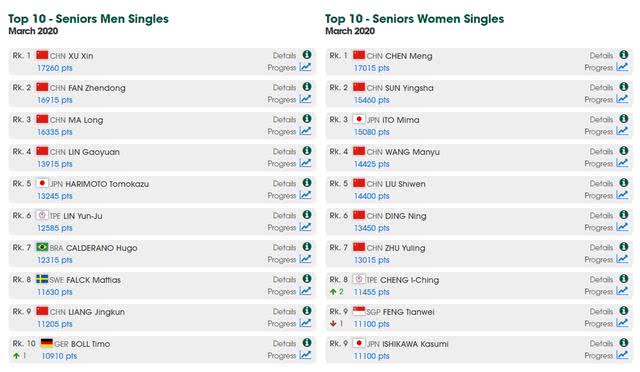
Task: Open the info icon for MA Long
Action: click(x=307, y=119)
